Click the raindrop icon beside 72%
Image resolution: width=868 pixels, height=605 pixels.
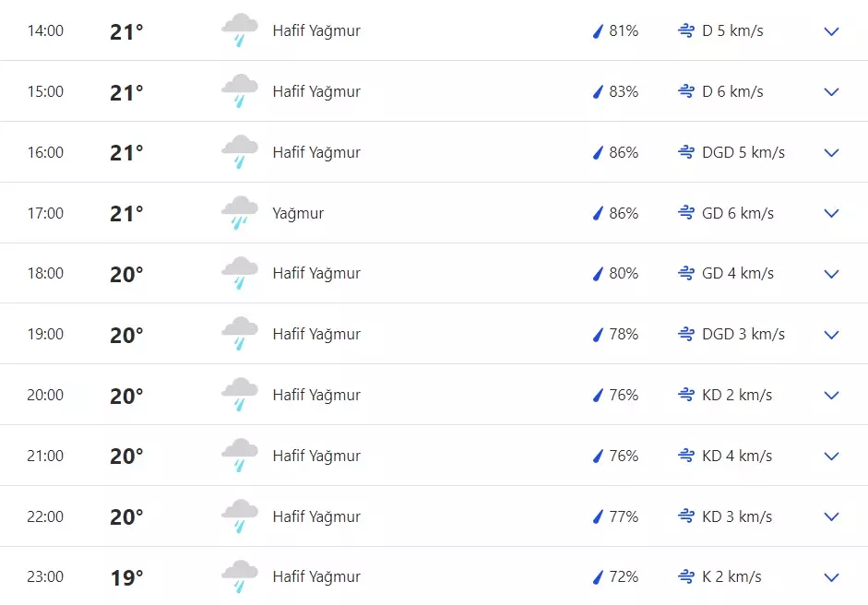[x=598, y=576]
